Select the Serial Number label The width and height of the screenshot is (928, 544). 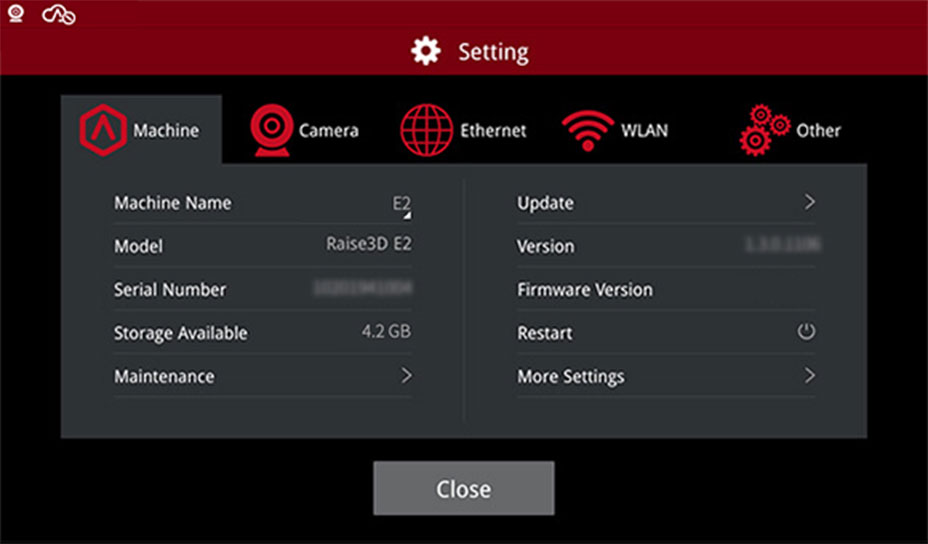170,289
